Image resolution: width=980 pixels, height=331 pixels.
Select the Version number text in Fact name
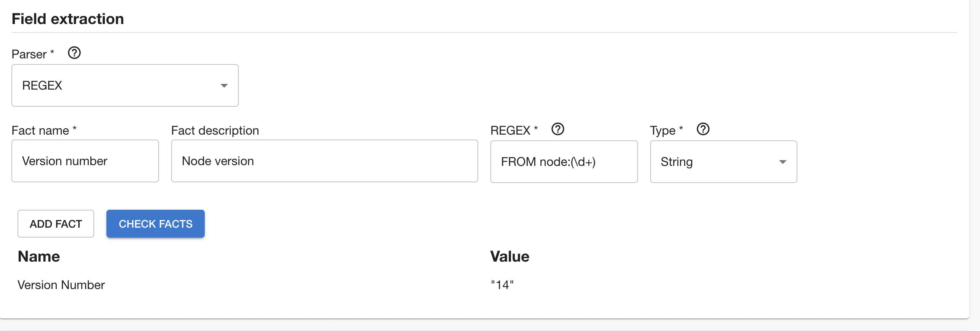(x=65, y=161)
